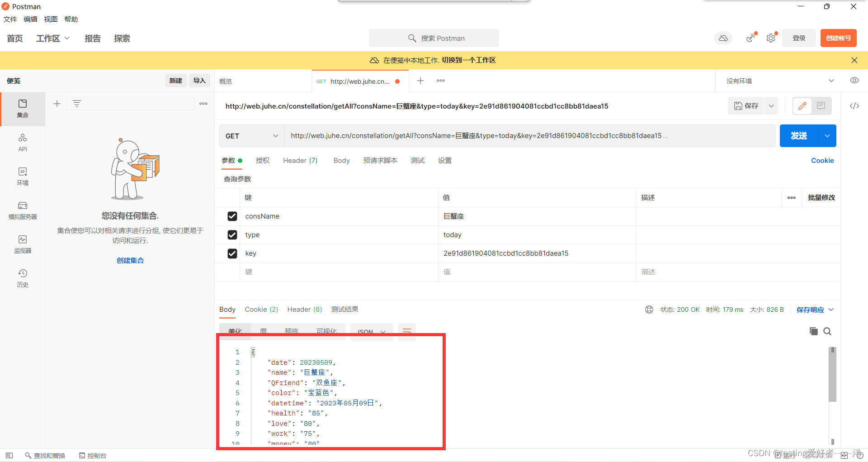The image size is (868, 462).
Task: Open tab options ellipsis menu
Action: coord(441,81)
